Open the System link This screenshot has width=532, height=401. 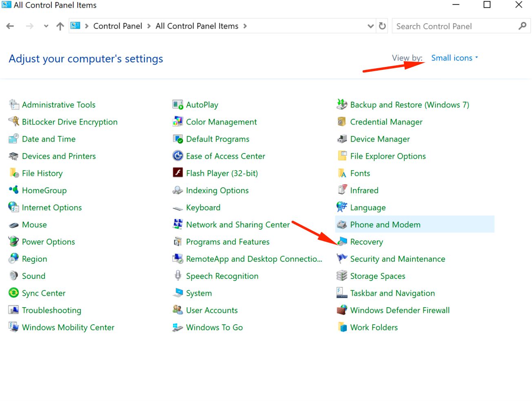coord(199,293)
